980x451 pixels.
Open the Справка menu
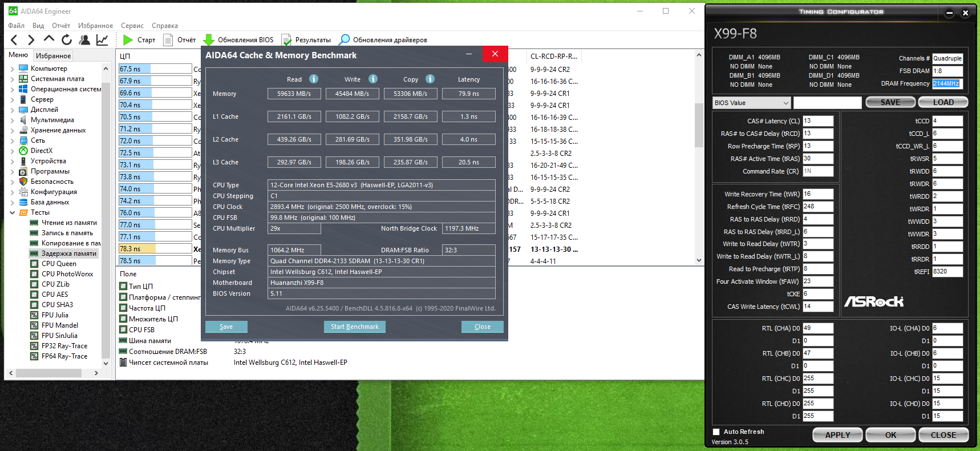click(165, 26)
